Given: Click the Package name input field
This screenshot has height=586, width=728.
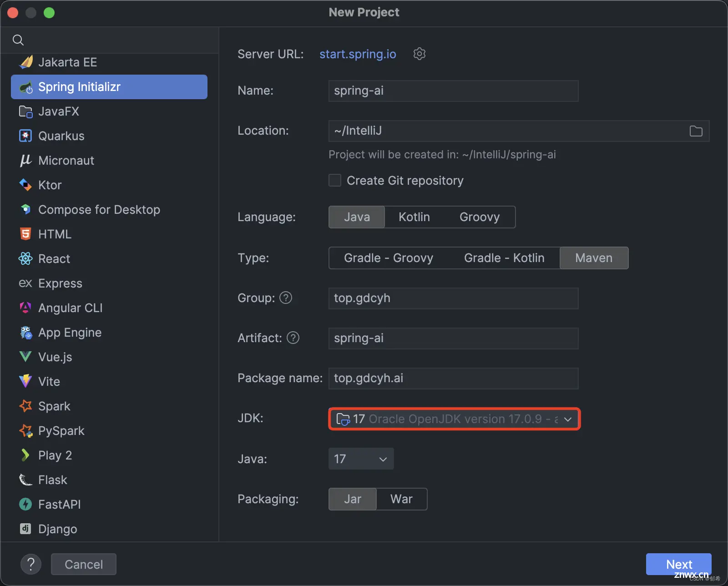Looking at the screenshot, I should [x=453, y=379].
